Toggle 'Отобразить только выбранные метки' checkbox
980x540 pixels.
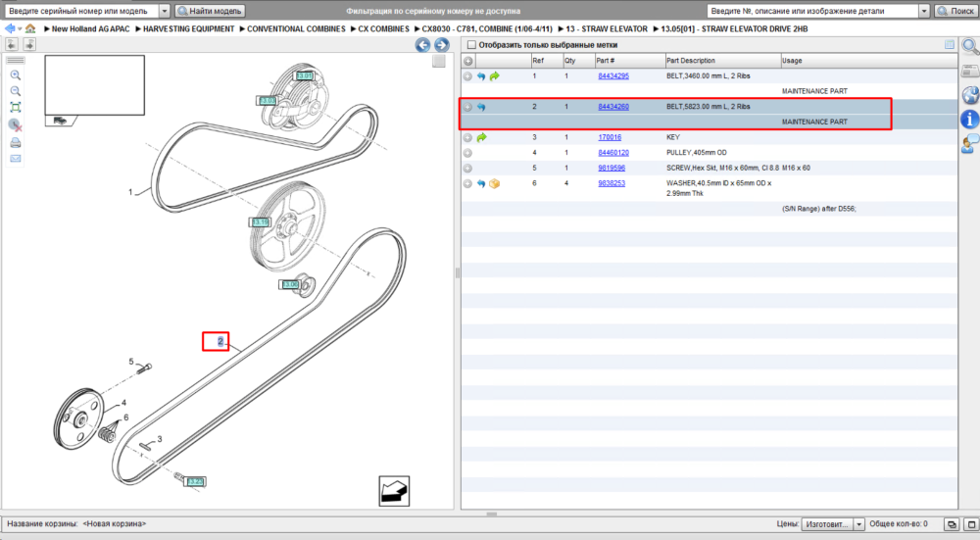coord(472,45)
